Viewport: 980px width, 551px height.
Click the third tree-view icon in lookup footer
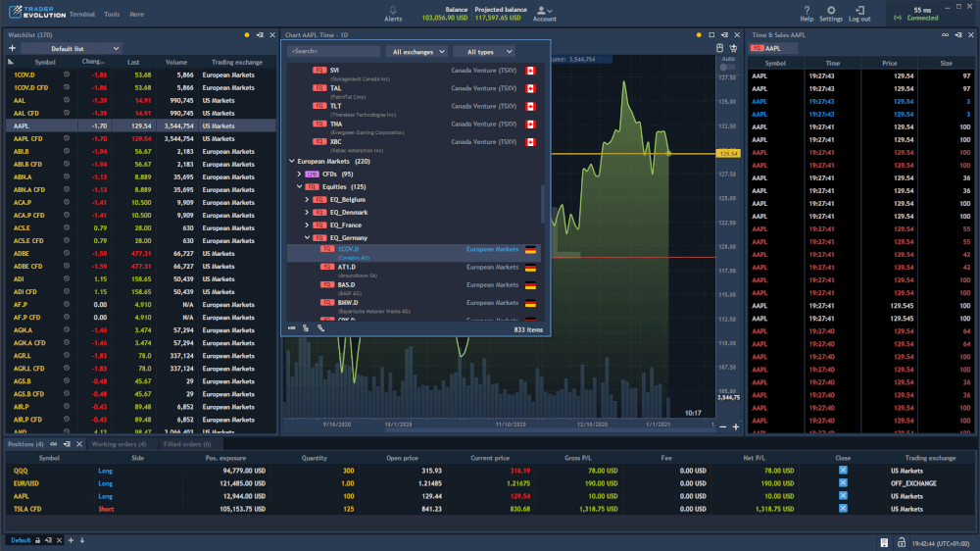coord(320,328)
